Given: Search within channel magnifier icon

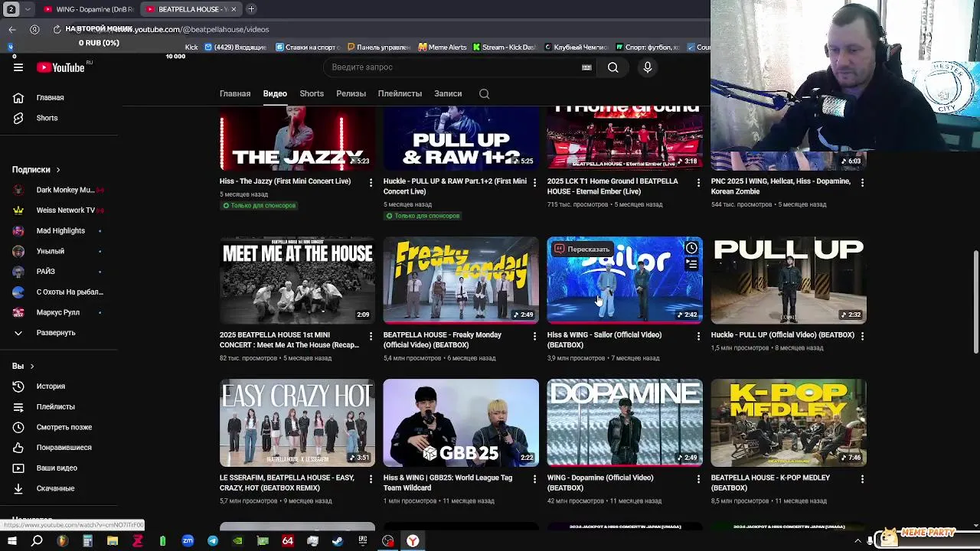Looking at the screenshot, I should tap(484, 93).
